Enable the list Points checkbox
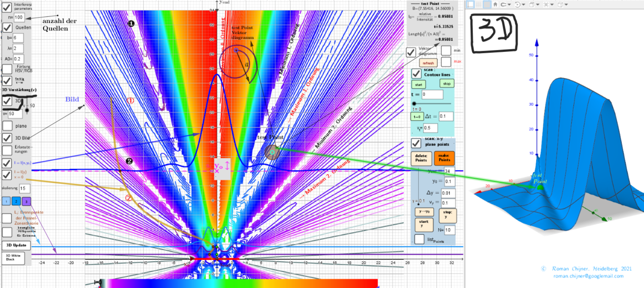 [419, 239]
